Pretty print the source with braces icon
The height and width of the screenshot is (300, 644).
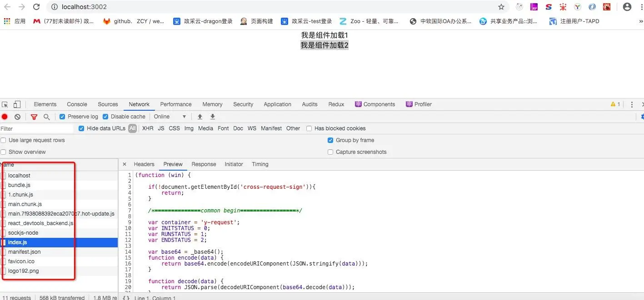pos(126,298)
